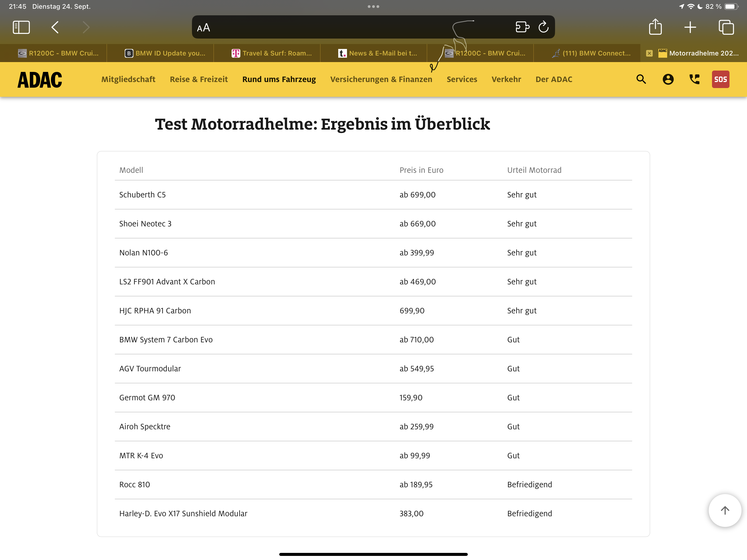The width and height of the screenshot is (747, 560).
Task: Tap the home indicator bar at bottom
Action: coord(373,554)
